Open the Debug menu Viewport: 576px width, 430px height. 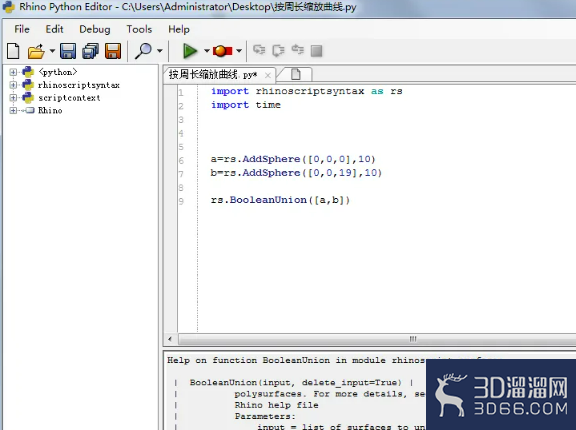pyautogui.click(x=95, y=29)
